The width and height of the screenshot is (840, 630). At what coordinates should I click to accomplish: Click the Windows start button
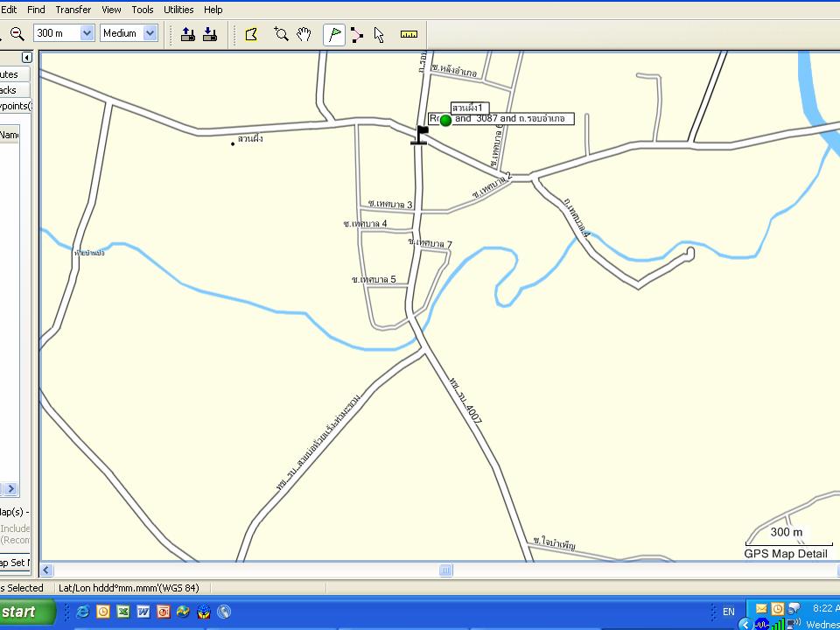[x=24, y=612]
